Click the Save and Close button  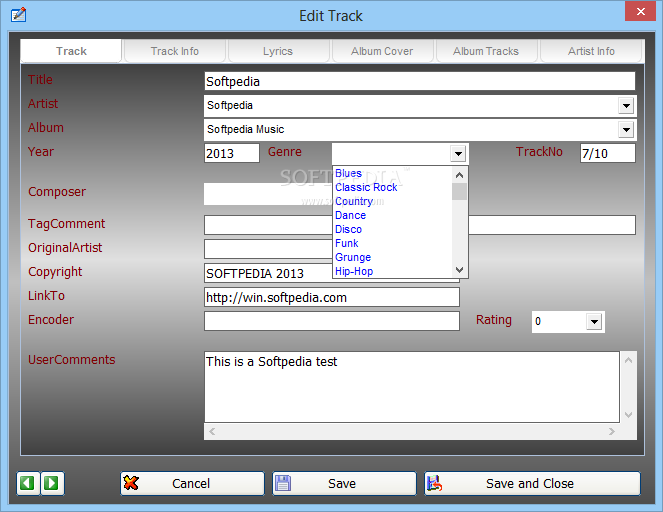click(532, 483)
